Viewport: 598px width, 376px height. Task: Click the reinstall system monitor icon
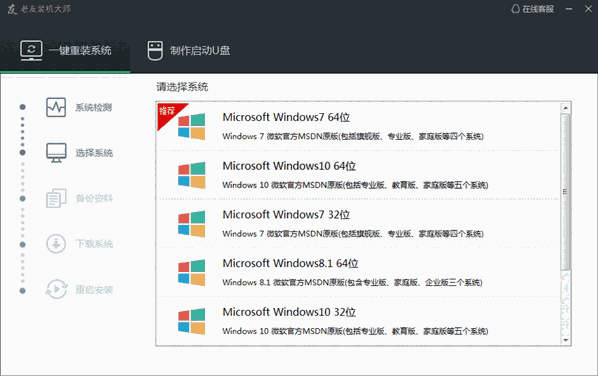tap(31, 50)
